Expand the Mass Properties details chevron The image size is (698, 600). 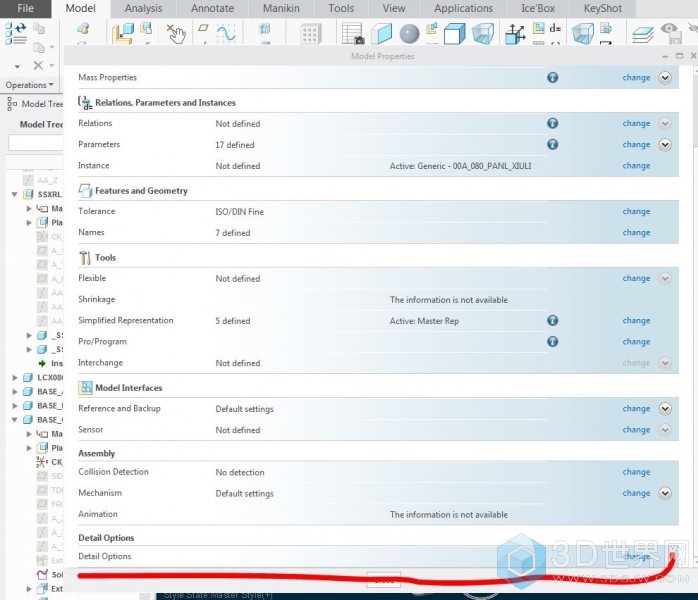click(x=665, y=77)
